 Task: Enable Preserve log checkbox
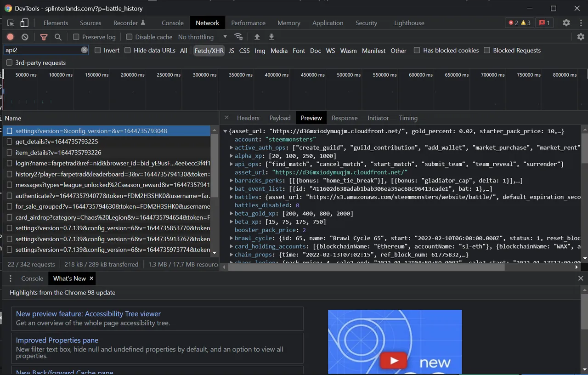pos(76,37)
